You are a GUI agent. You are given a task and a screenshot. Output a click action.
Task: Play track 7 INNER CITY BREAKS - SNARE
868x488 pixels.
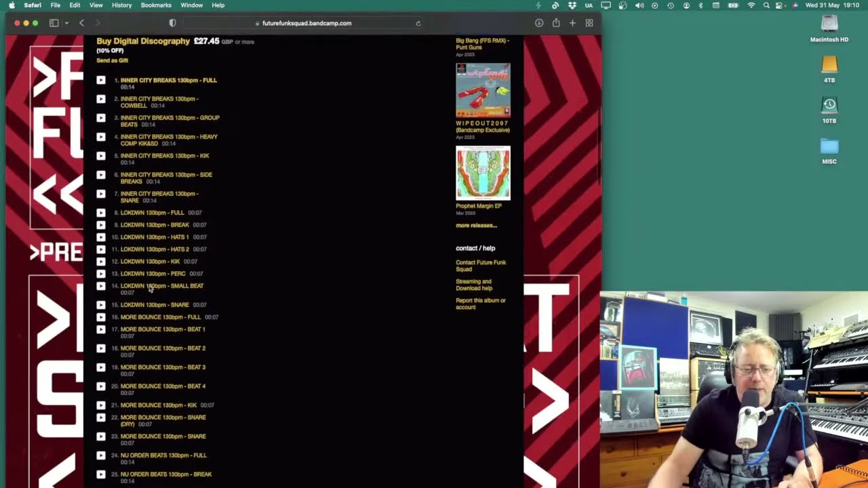101,194
